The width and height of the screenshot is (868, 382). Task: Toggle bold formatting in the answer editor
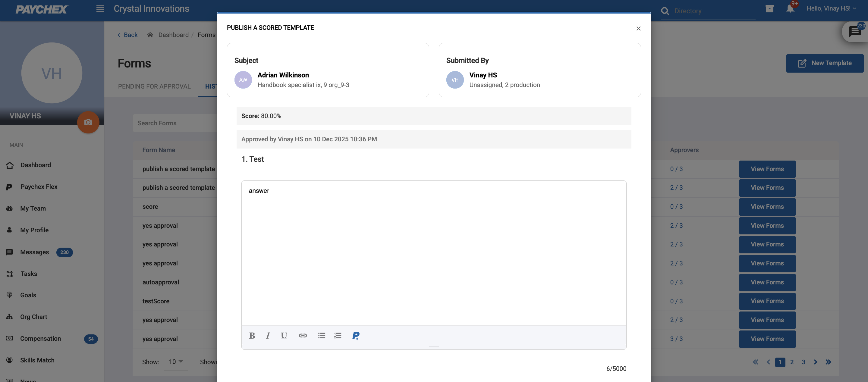[x=252, y=336]
